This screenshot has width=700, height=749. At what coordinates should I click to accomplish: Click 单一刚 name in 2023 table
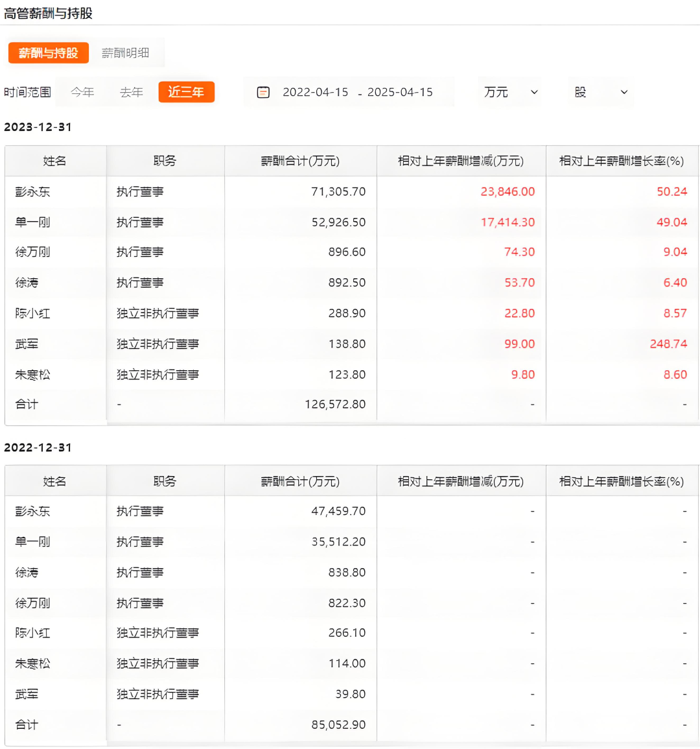click(x=32, y=222)
